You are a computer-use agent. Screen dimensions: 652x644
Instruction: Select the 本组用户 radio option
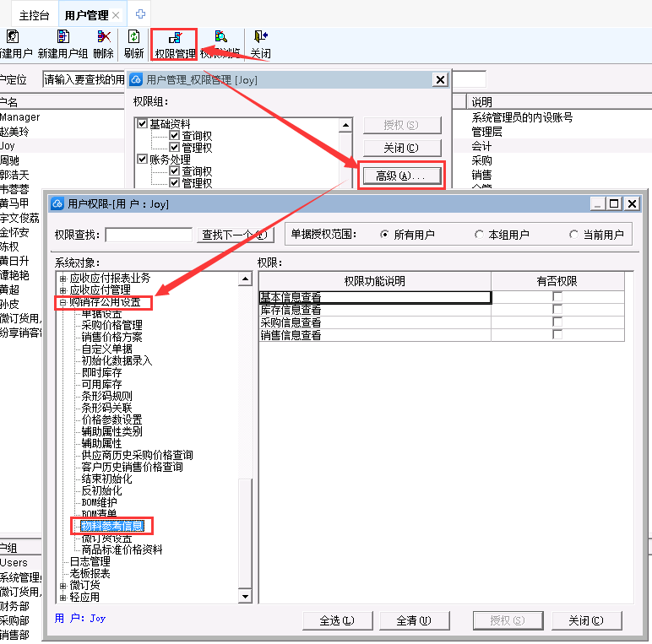coord(480,235)
